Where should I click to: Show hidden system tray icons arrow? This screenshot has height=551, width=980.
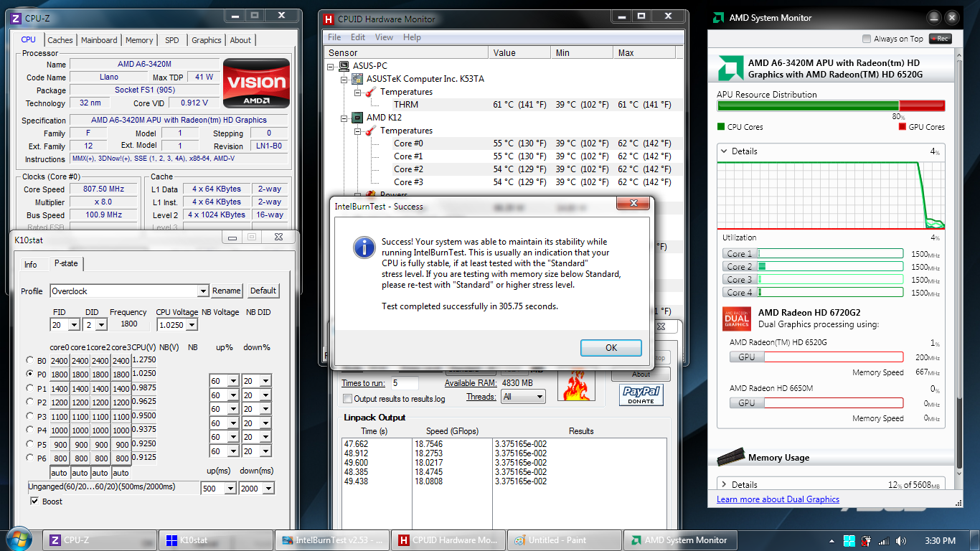831,541
